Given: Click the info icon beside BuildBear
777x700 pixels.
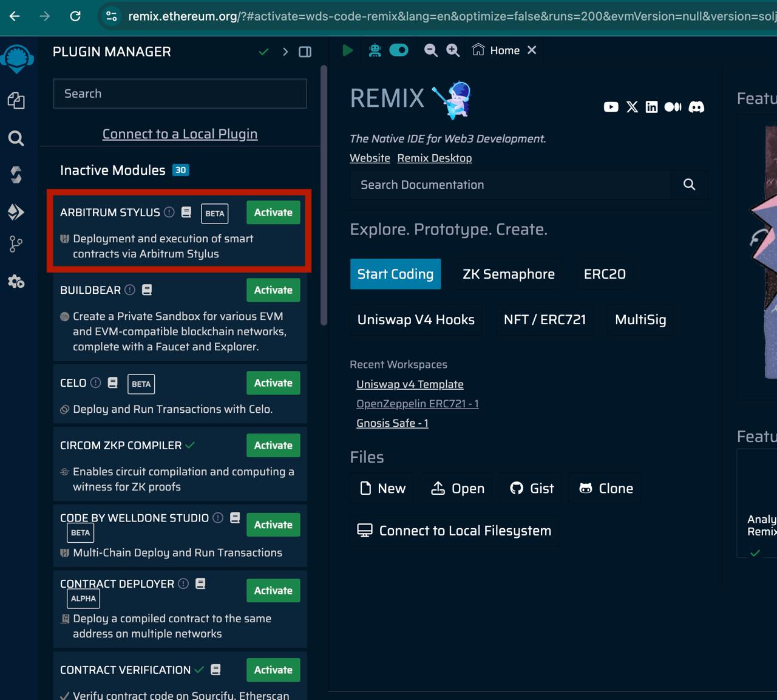Looking at the screenshot, I should click(x=130, y=290).
